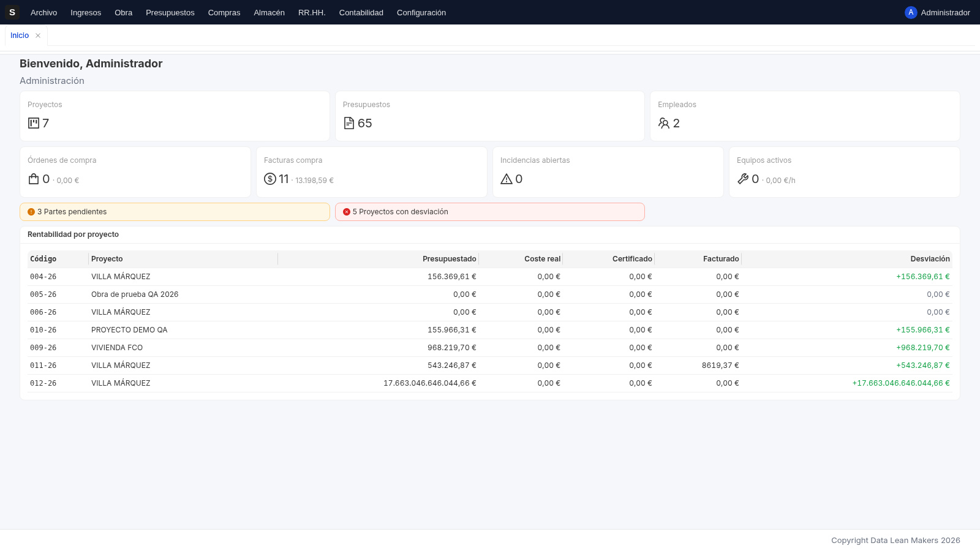Click the Equipos activos wrench icon
Screen dimensions: 980x551
[743, 179]
